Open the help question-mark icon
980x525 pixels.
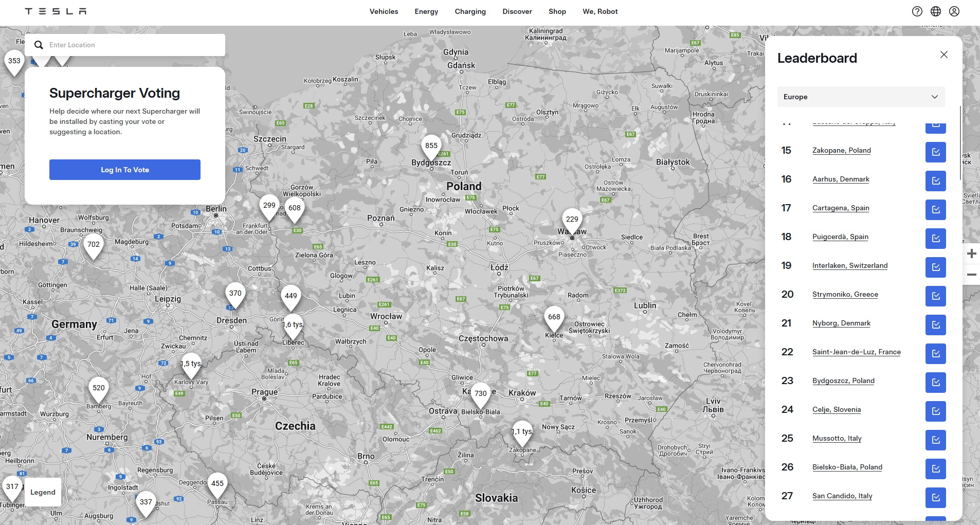click(x=917, y=11)
